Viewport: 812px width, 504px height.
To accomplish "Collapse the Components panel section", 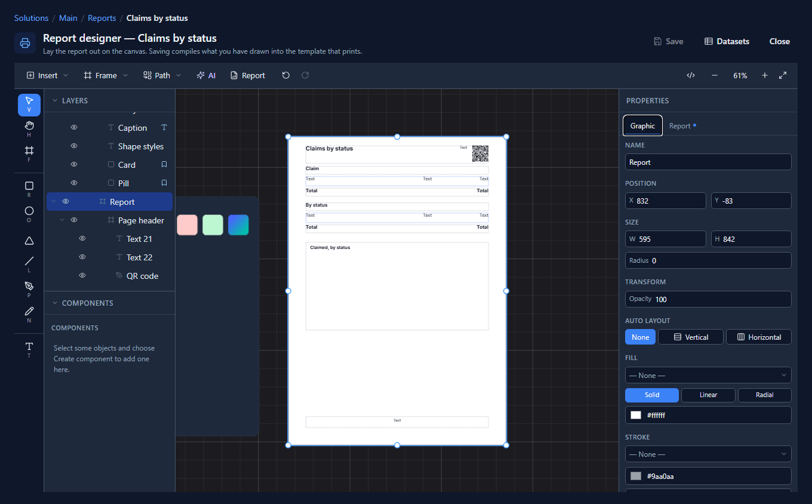I will [x=55, y=303].
